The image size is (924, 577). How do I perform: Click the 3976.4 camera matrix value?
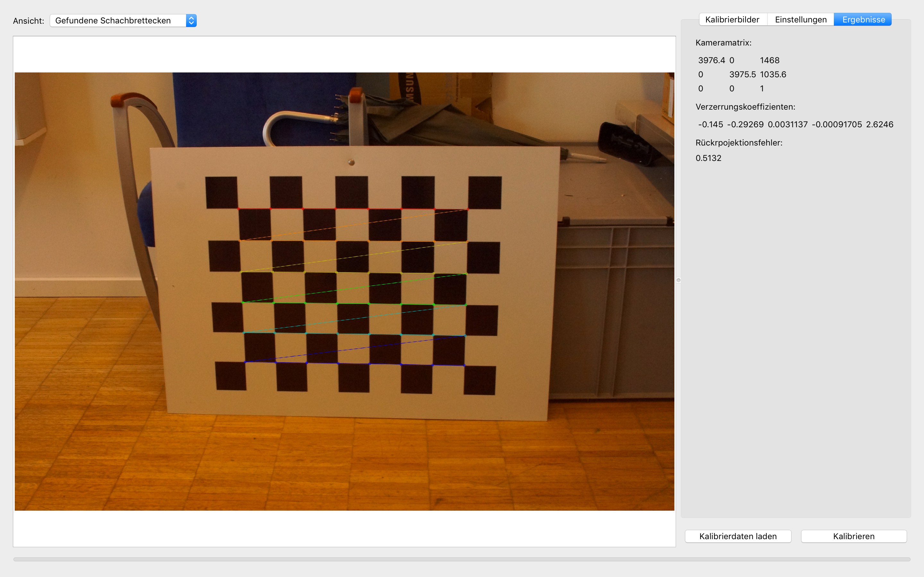coord(711,60)
